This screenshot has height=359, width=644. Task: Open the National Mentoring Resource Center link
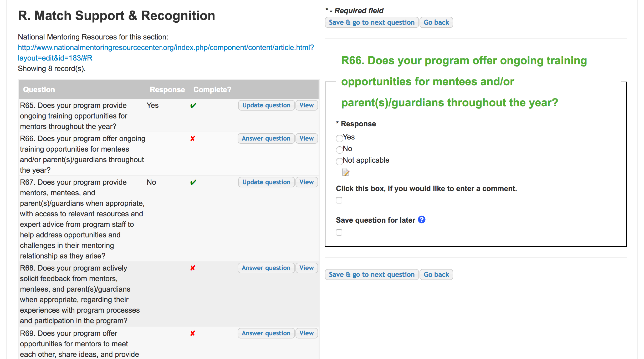coord(166,48)
